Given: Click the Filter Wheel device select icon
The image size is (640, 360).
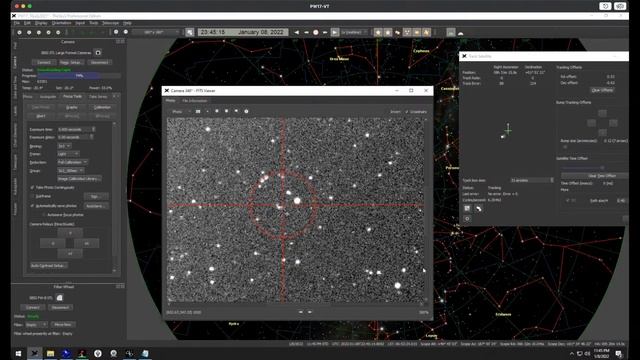Looking at the screenshot, I should [x=60, y=298].
